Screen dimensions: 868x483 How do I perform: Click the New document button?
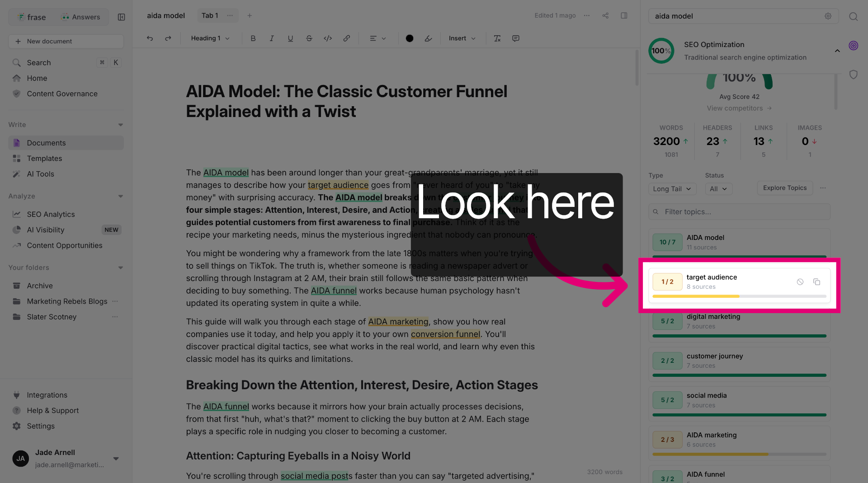66,41
